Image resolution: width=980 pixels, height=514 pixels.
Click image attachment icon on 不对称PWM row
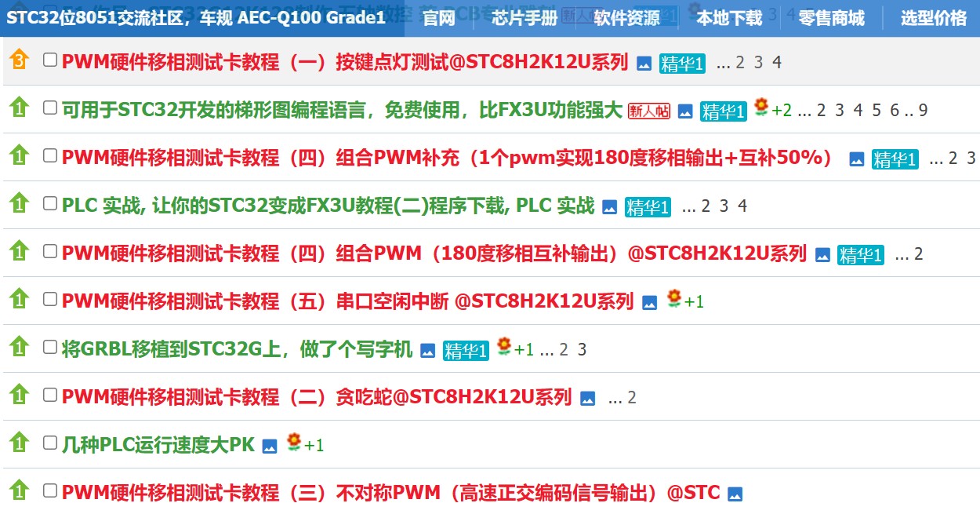coord(735,495)
